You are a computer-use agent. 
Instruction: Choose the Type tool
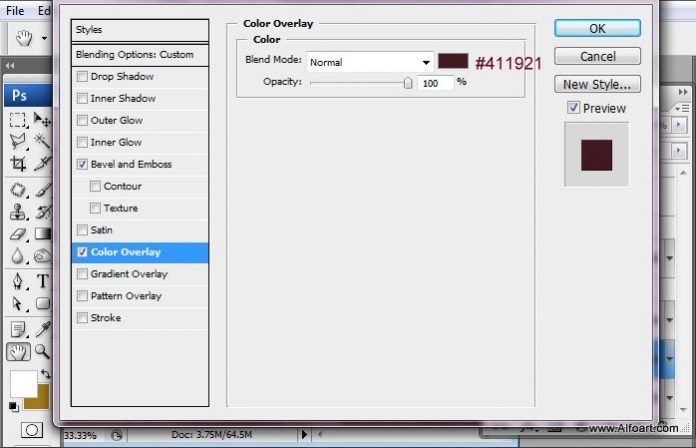click(42, 281)
